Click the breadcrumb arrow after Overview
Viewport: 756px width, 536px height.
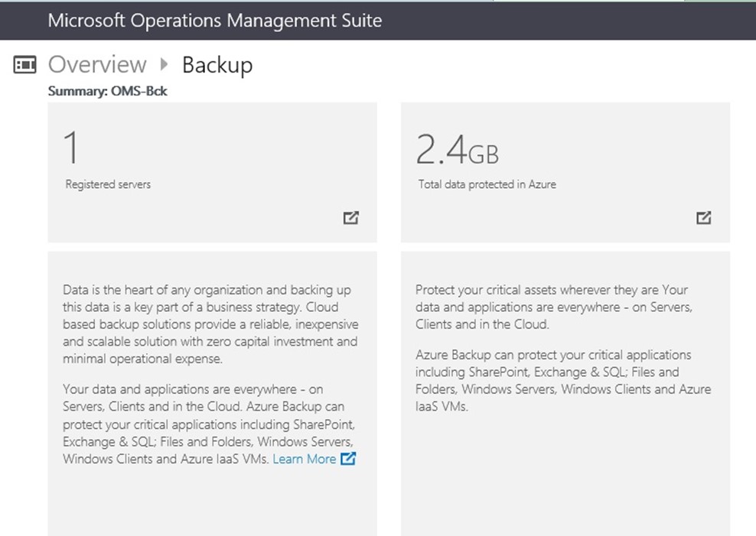[x=164, y=64]
